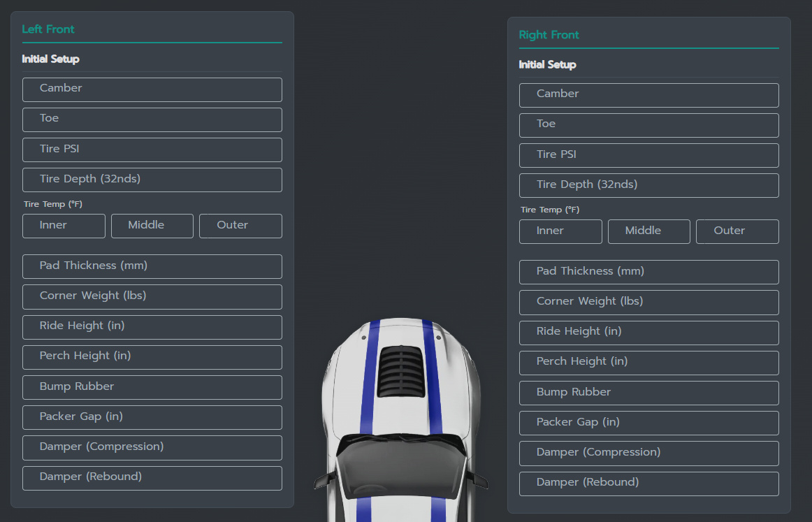Focus Right Front Bump Rubber input
The width and height of the screenshot is (812, 522).
648,393
